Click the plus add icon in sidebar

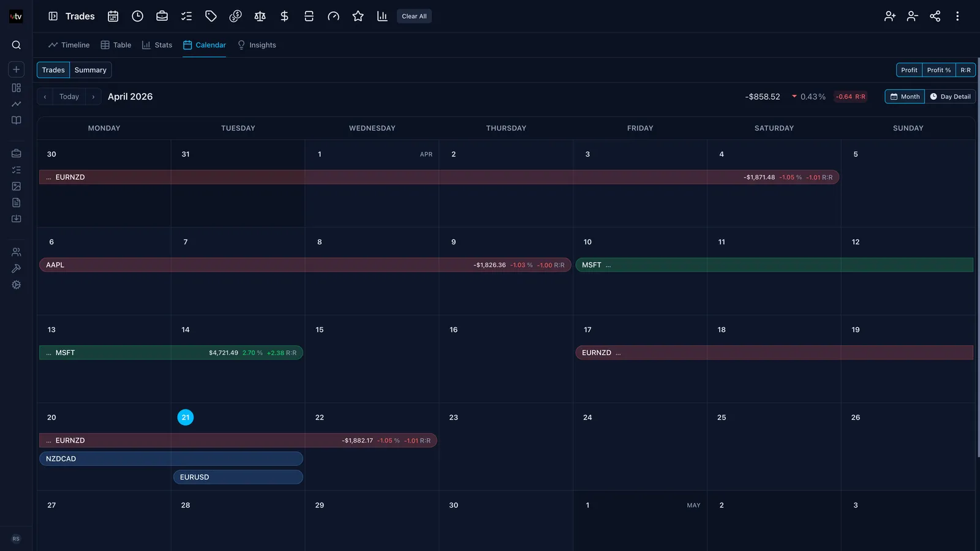(17, 69)
